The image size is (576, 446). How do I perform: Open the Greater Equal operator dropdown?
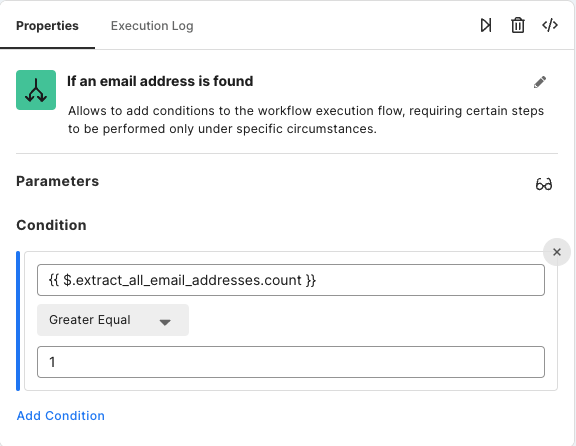113,320
